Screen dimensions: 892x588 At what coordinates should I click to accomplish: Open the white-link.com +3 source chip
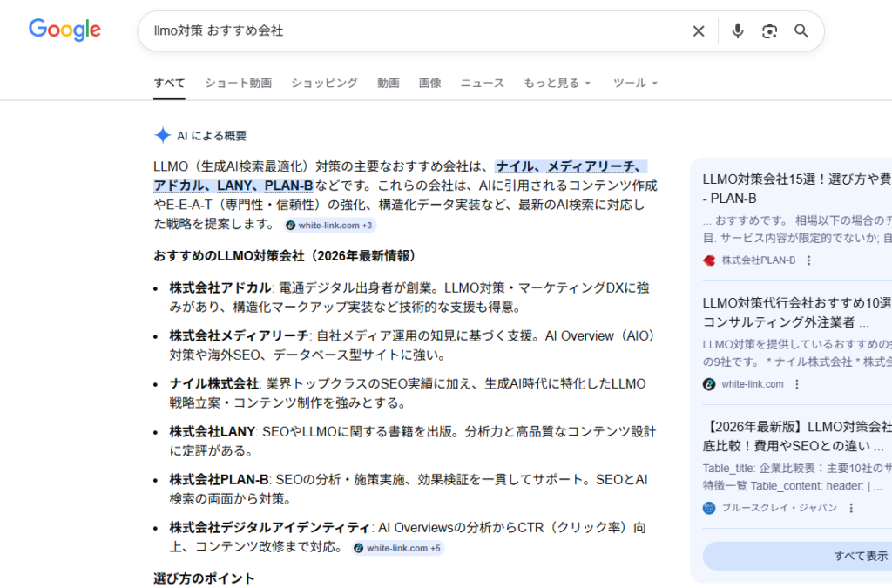pos(329,226)
